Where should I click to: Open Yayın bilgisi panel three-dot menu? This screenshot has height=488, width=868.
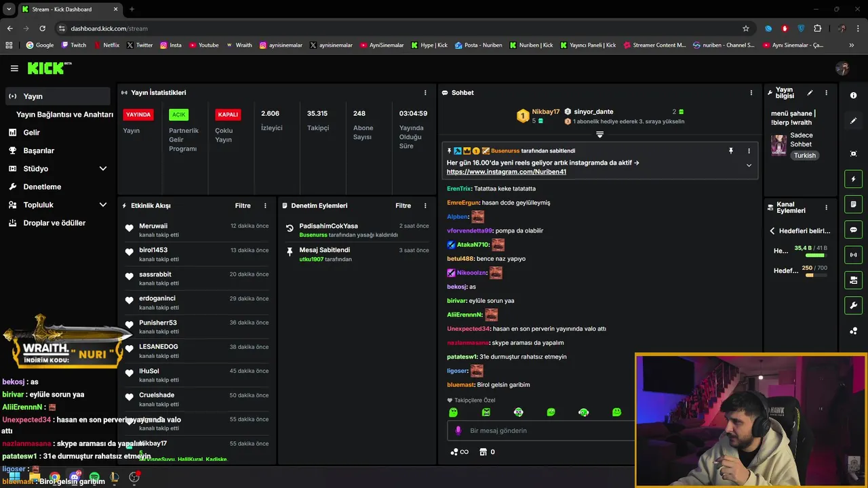pyautogui.click(x=826, y=93)
